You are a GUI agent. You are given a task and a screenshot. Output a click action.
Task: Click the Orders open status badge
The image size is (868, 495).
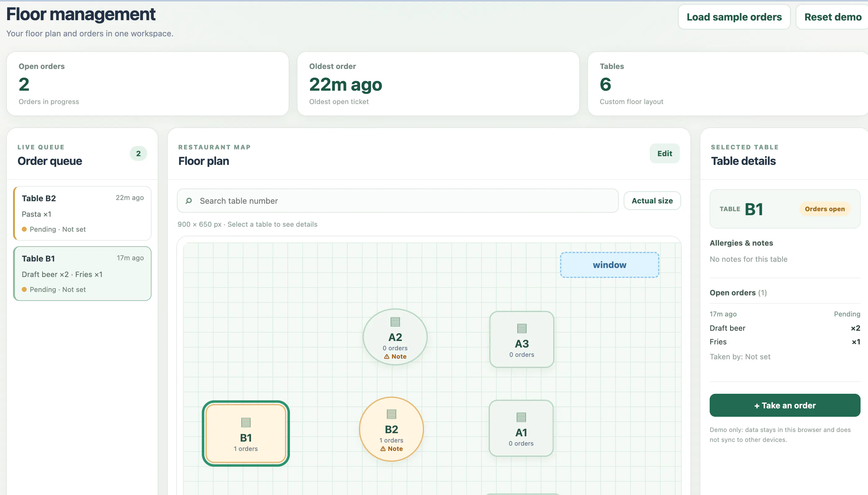(825, 209)
